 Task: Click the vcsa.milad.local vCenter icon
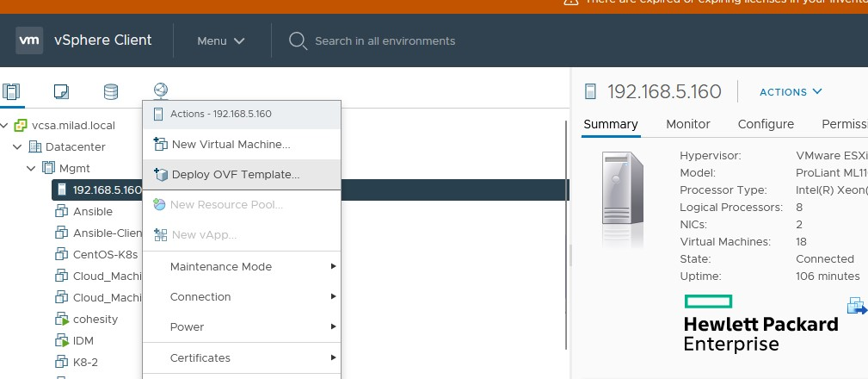(21, 125)
